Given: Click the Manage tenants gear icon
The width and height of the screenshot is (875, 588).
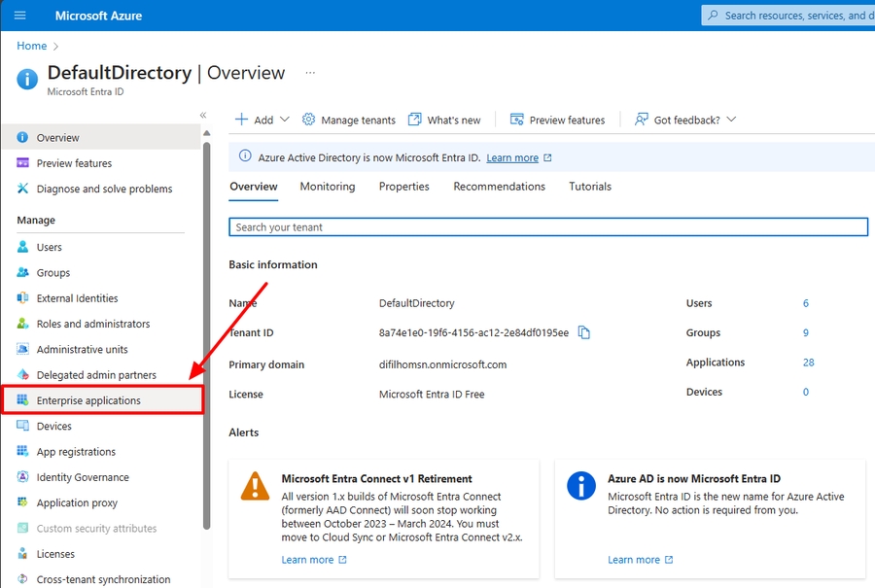Looking at the screenshot, I should pos(309,120).
